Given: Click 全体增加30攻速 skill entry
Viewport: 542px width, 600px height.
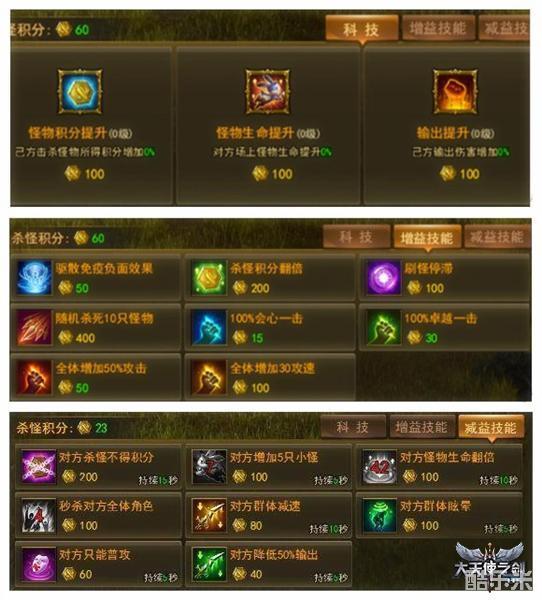Looking at the screenshot, I should click(x=270, y=377).
